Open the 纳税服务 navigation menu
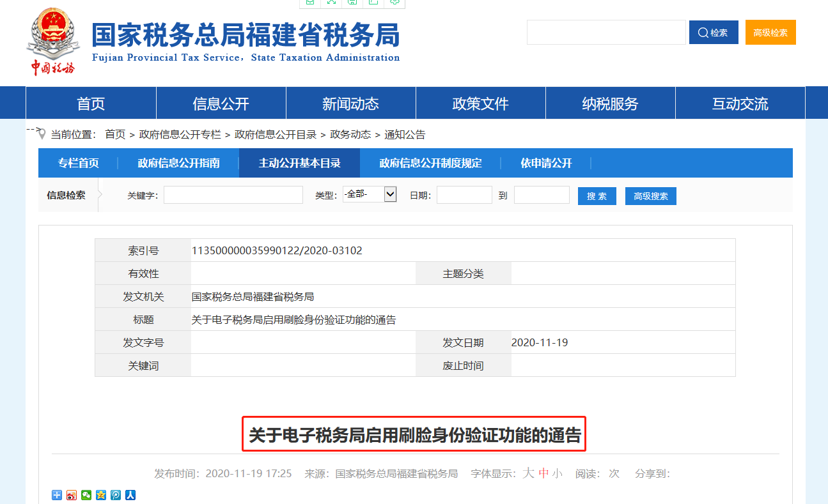This screenshot has height=504, width=828. tap(610, 103)
